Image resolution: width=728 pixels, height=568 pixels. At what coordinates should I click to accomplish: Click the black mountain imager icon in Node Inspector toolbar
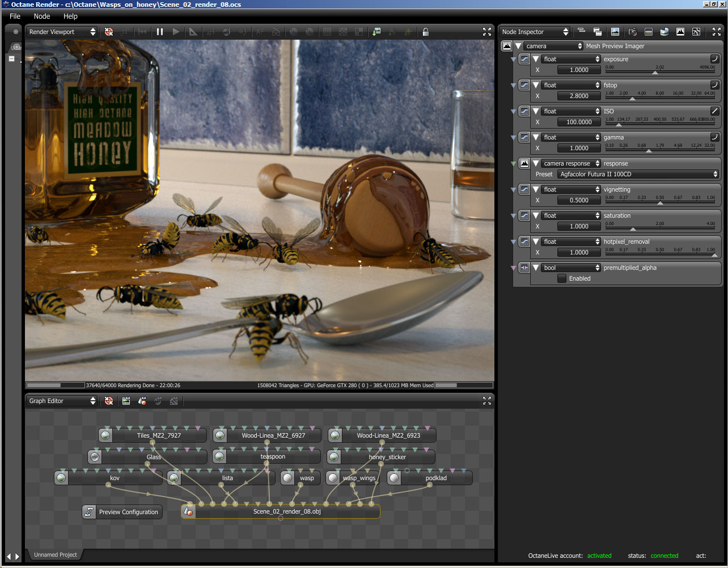tap(680, 32)
